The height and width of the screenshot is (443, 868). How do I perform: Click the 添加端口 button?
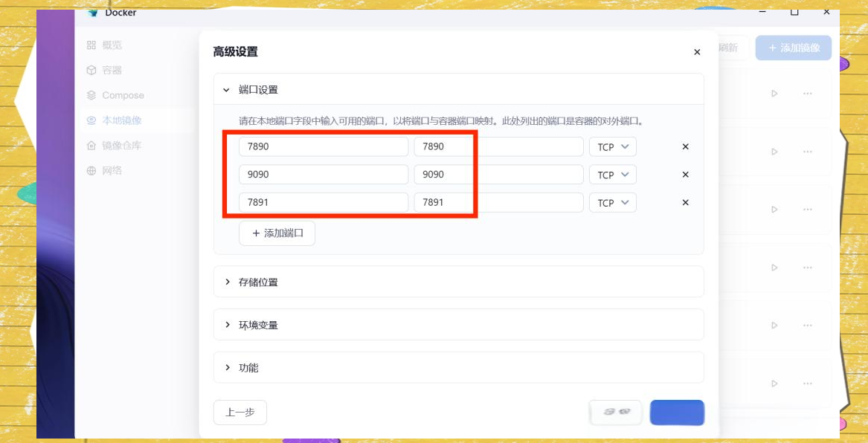click(277, 233)
